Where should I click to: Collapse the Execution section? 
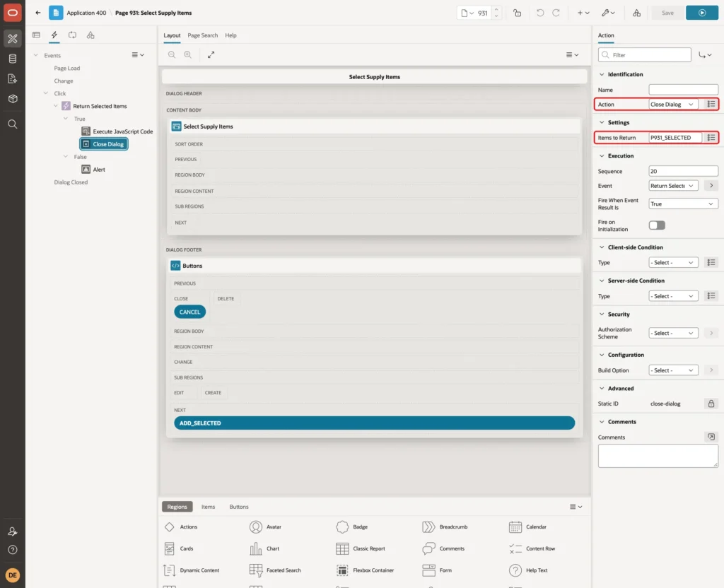tap(602, 155)
